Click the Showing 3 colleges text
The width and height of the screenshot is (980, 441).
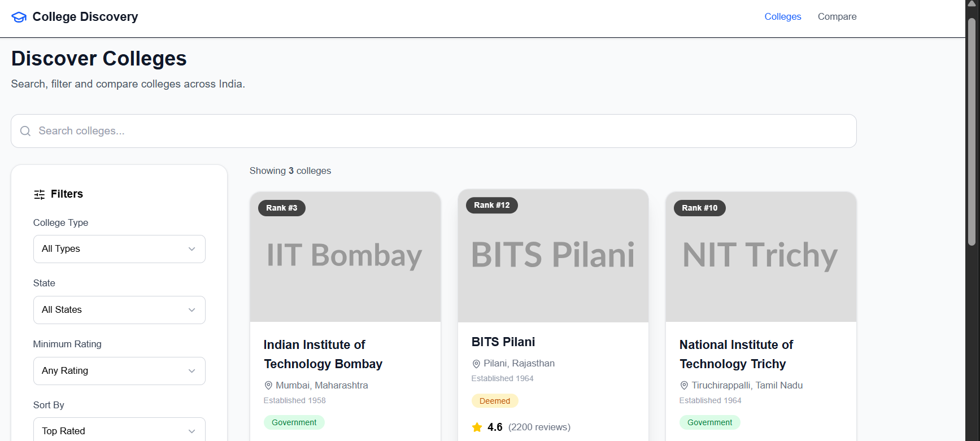pyautogui.click(x=290, y=171)
